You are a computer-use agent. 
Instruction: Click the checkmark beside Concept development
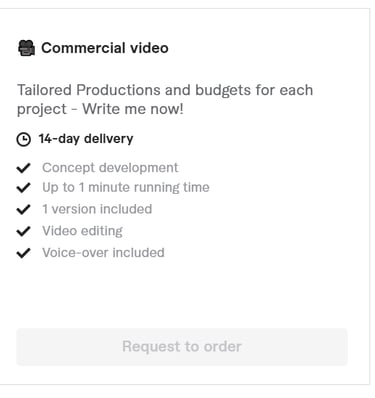click(x=24, y=168)
